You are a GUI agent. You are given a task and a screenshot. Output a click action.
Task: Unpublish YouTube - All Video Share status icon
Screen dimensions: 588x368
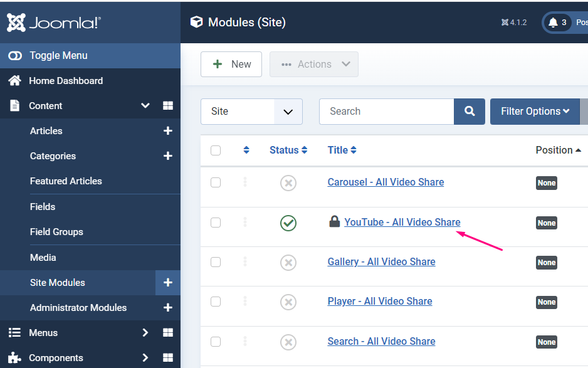tap(288, 223)
